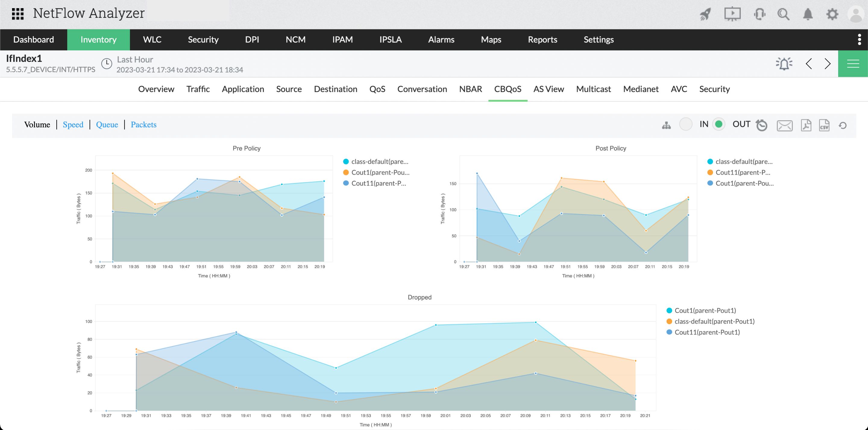Open the Packets view link
868x430 pixels.
coord(143,125)
